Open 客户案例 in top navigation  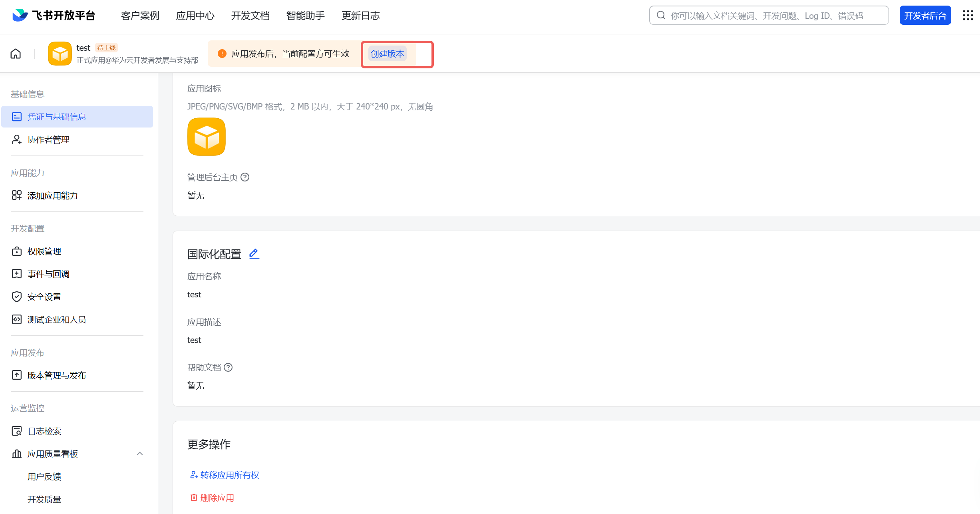[140, 16]
